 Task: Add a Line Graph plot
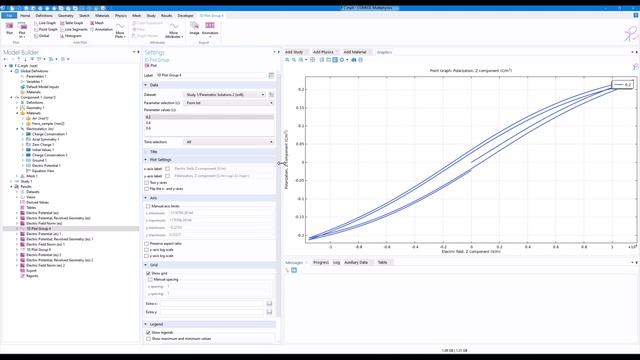pyautogui.click(x=44, y=23)
